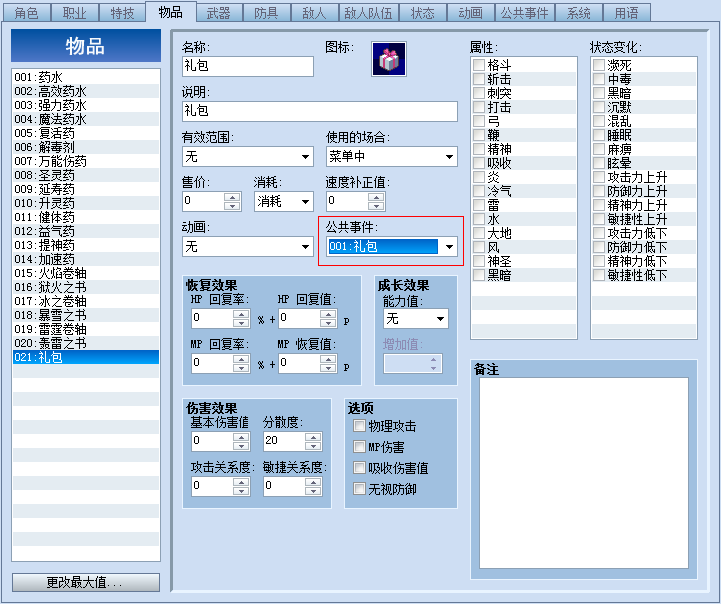Check the 格斗 attribute
This screenshot has width=721, height=604.
click(479, 65)
